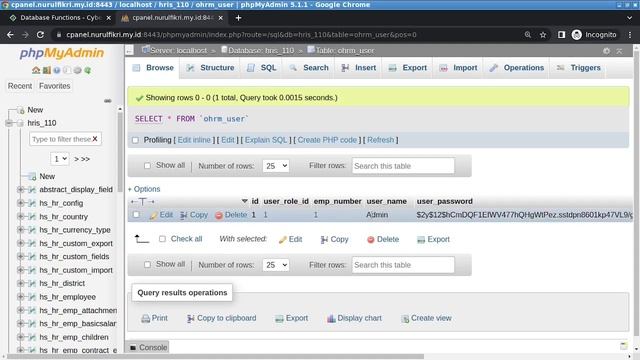640x360 pixels.
Task: Open the Recent tables button
Action: pyautogui.click(x=20, y=86)
